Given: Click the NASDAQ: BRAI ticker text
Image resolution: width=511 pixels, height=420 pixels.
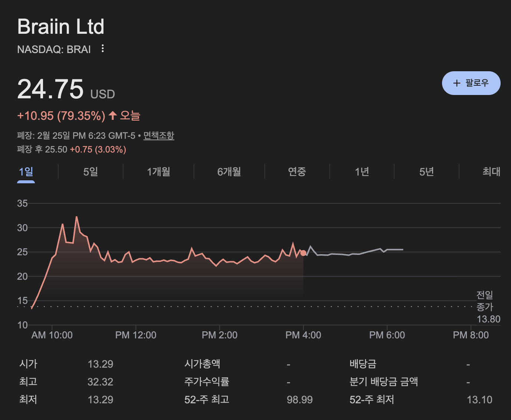Looking at the screenshot, I should pos(54,49).
